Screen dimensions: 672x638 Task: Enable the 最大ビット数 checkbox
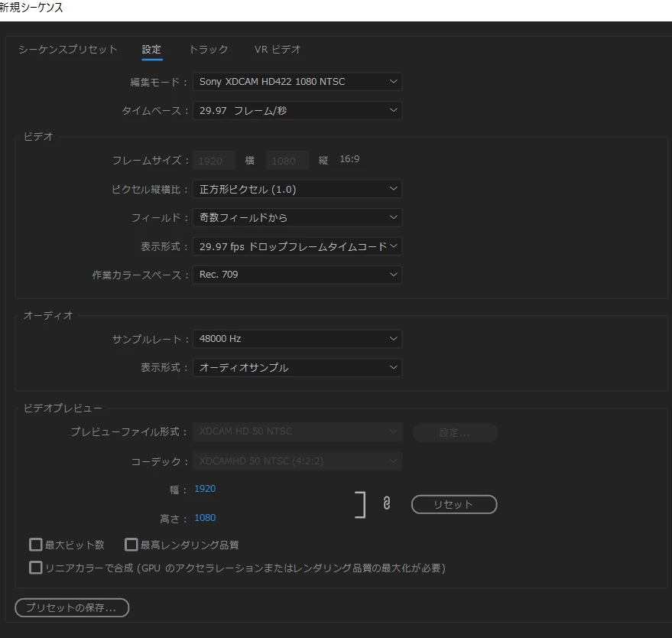(x=36, y=545)
